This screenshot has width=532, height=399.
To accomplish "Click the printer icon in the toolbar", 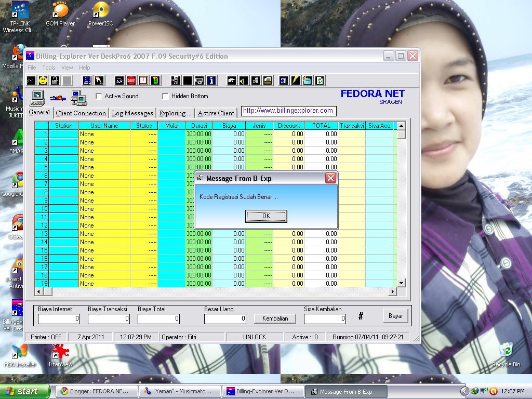I will coord(199,81).
